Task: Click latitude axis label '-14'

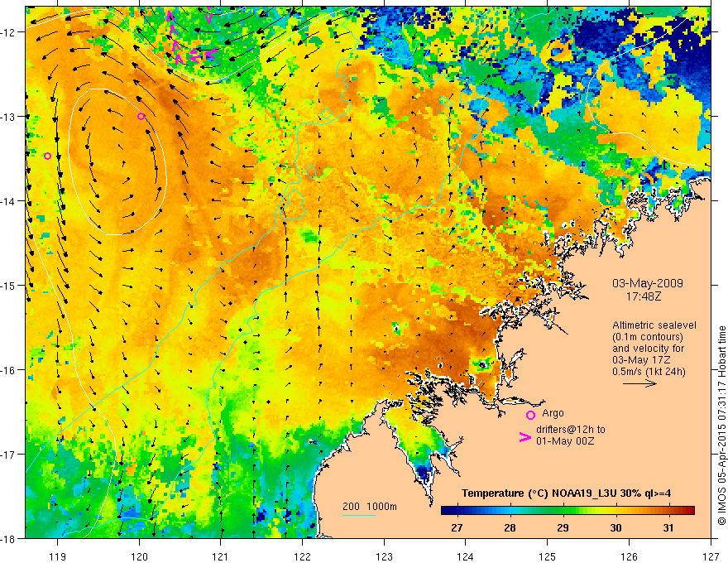Action: [10, 200]
